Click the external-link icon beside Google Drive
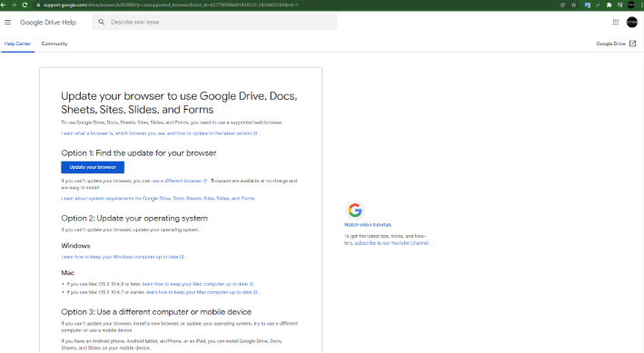Screen dimensions: 644x353 (633, 44)
